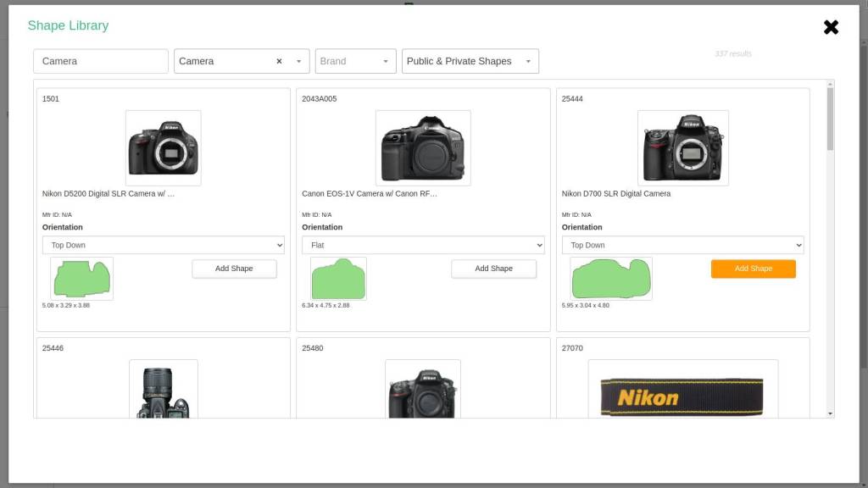The image size is (868, 488).
Task: Click the title 'Nikon D700 SLR Digital Camera'
Action: (x=616, y=194)
